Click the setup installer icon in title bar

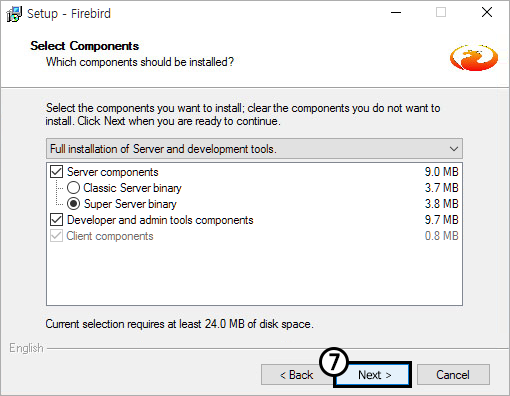pyautogui.click(x=14, y=14)
